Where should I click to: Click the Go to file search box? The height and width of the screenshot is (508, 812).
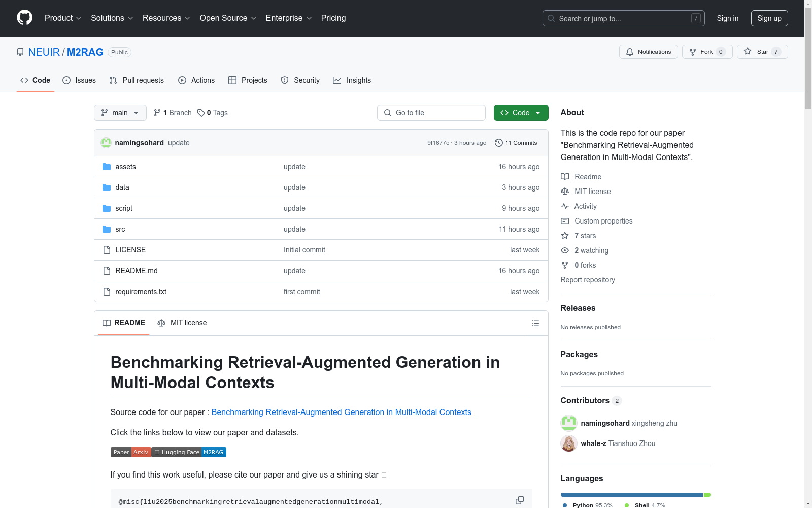pyautogui.click(x=431, y=113)
